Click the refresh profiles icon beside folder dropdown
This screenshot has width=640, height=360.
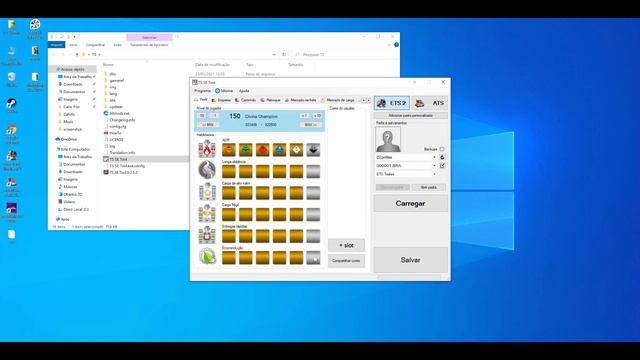point(442,157)
